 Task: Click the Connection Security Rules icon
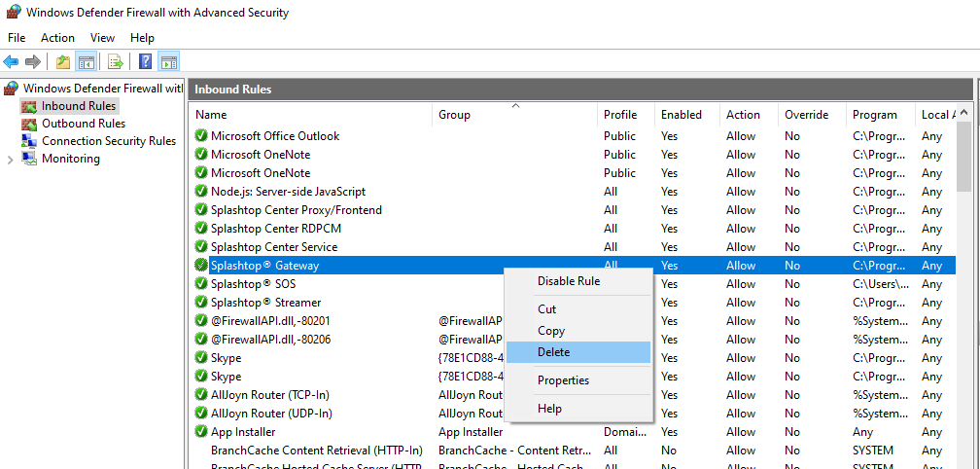click(29, 141)
